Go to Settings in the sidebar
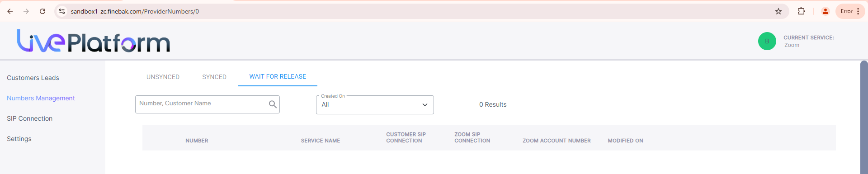The image size is (868, 174). click(x=19, y=139)
